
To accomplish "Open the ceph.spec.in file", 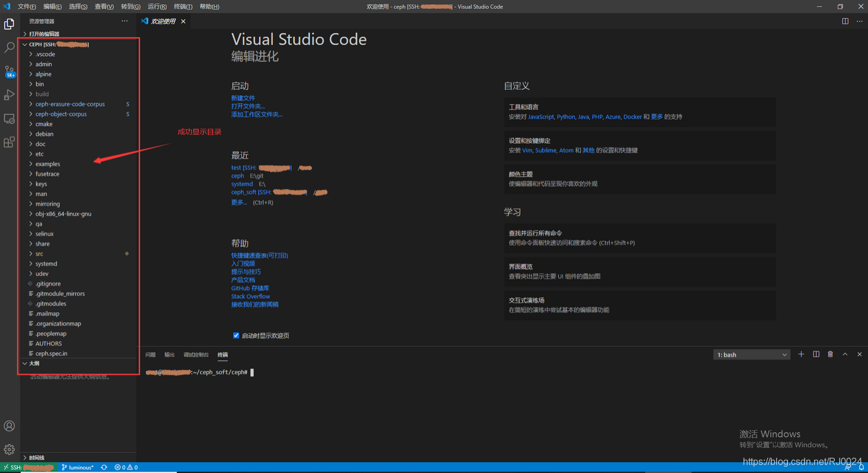I will (51, 354).
